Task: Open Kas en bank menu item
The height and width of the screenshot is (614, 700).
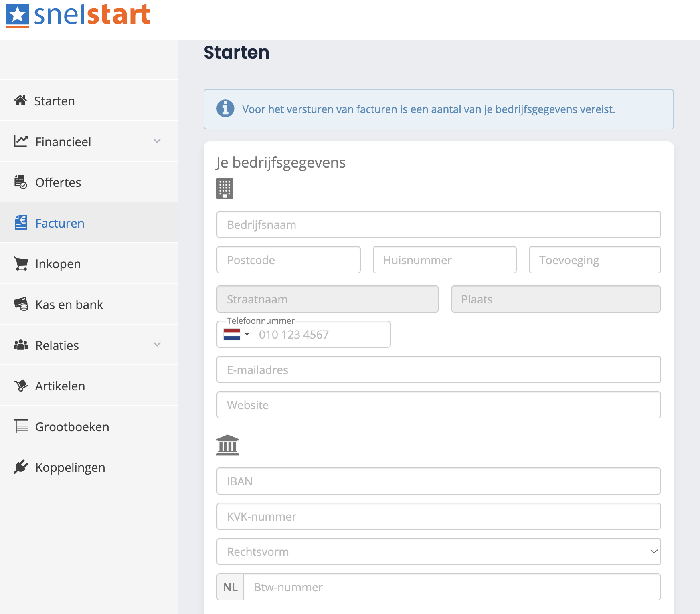Action: 69,305
